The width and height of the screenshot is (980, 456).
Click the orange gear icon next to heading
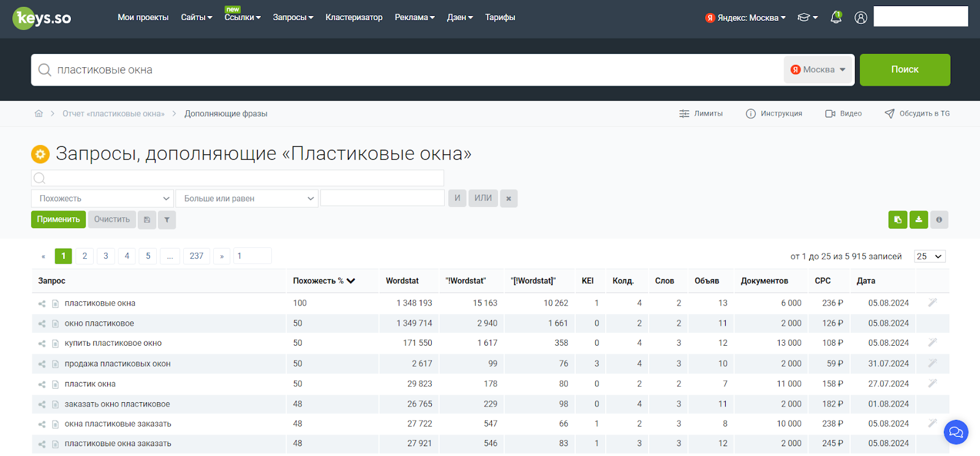(x=40, y=154)
